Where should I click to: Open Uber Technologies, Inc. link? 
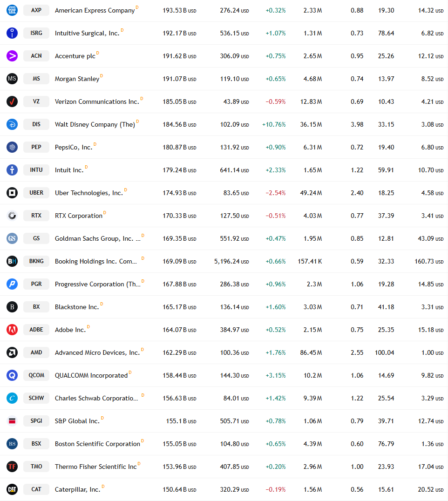[89, 193]
